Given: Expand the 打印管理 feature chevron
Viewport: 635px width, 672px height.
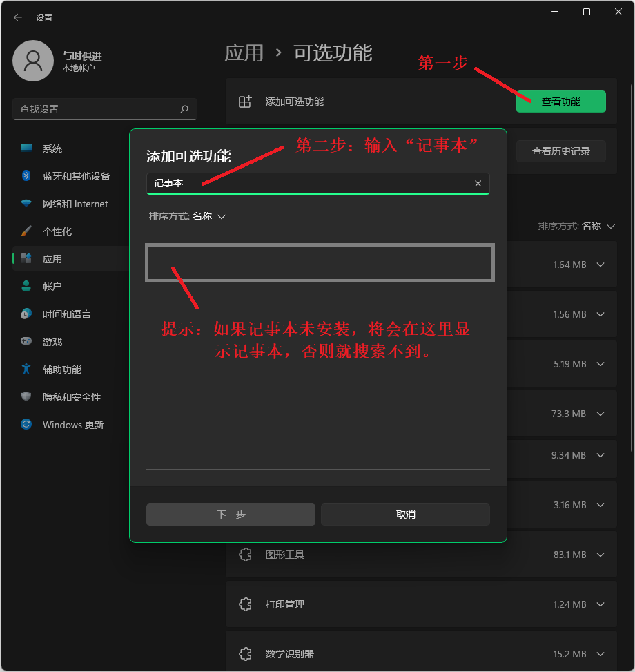Looking at the screenshot, I should click(600, 604).
